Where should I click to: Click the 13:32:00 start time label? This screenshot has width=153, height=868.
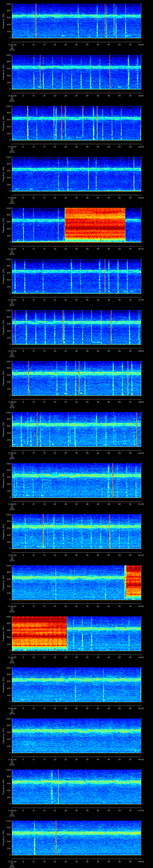pyautogui.click(x=12, y=96)
